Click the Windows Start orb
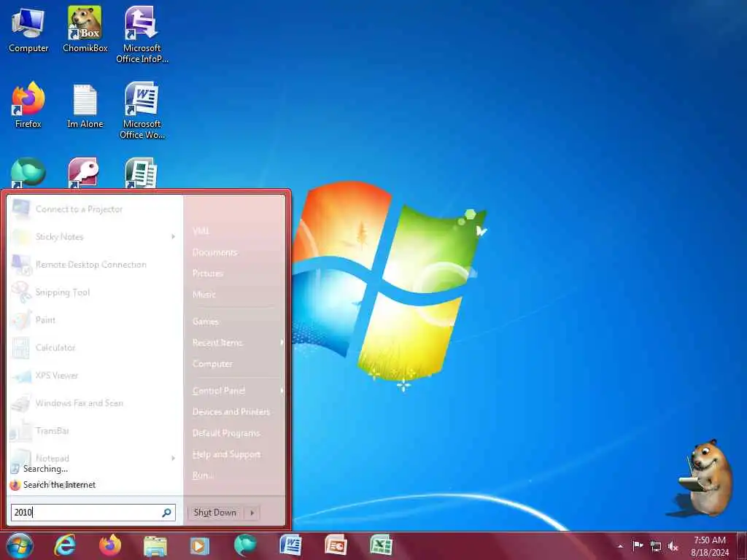747x560 pixels. 20,545
